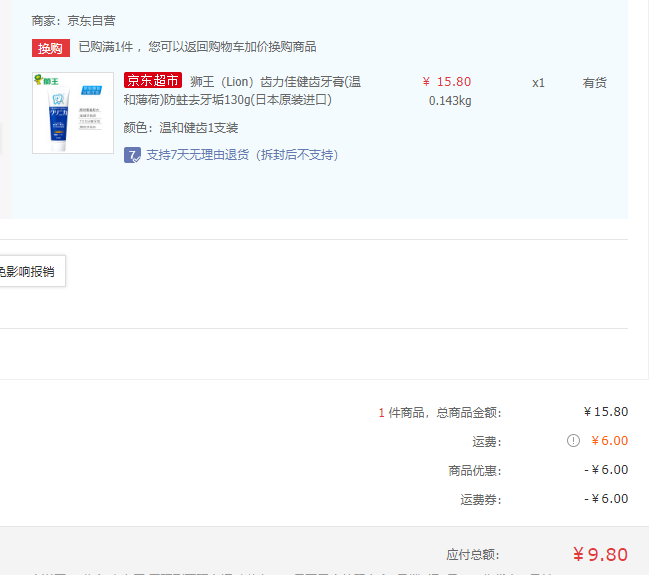Click the 7-day return shield icon
The image size is (664, 575).
click(132, 155)
